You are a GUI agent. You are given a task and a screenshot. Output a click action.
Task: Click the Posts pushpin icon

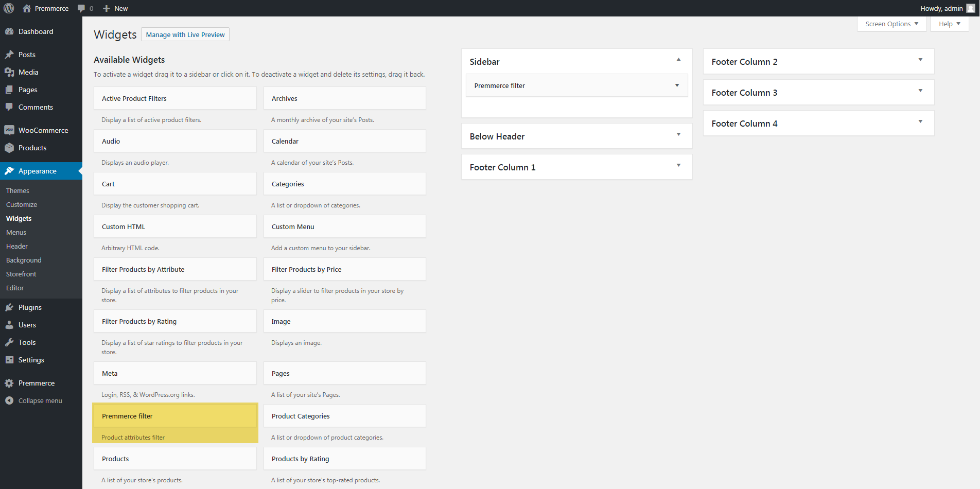(x=9, y=55)
